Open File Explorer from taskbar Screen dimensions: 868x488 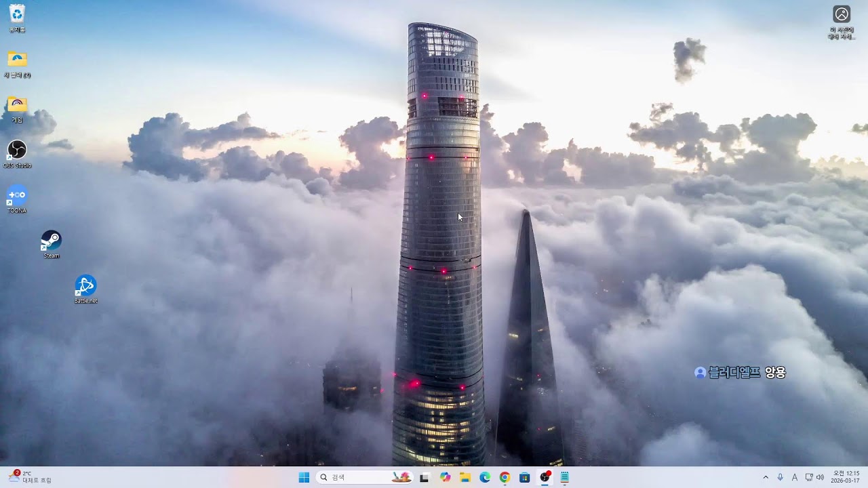[x=465, y=477]
